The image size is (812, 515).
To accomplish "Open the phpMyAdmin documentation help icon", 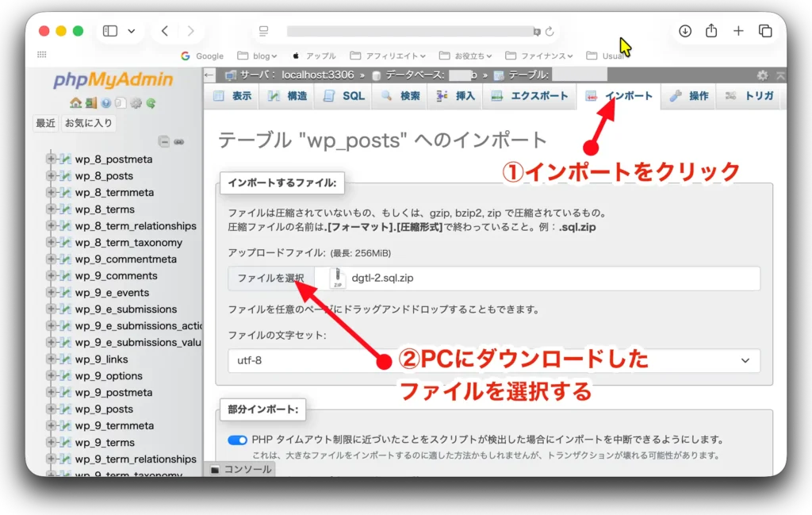I will click(x=105, y=102).
